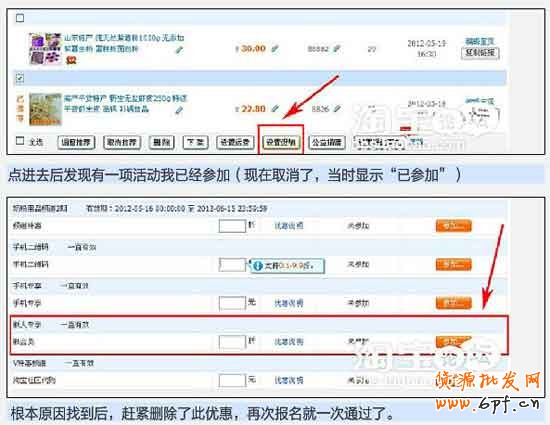
Task: Open 优惠说明 link in the red-boxed member row
Action: [289, 342]
